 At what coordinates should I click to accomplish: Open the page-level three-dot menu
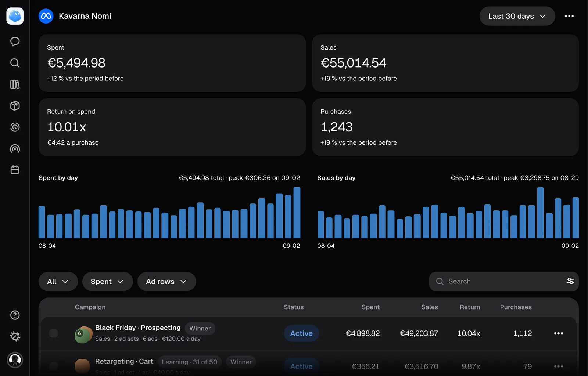569,16
